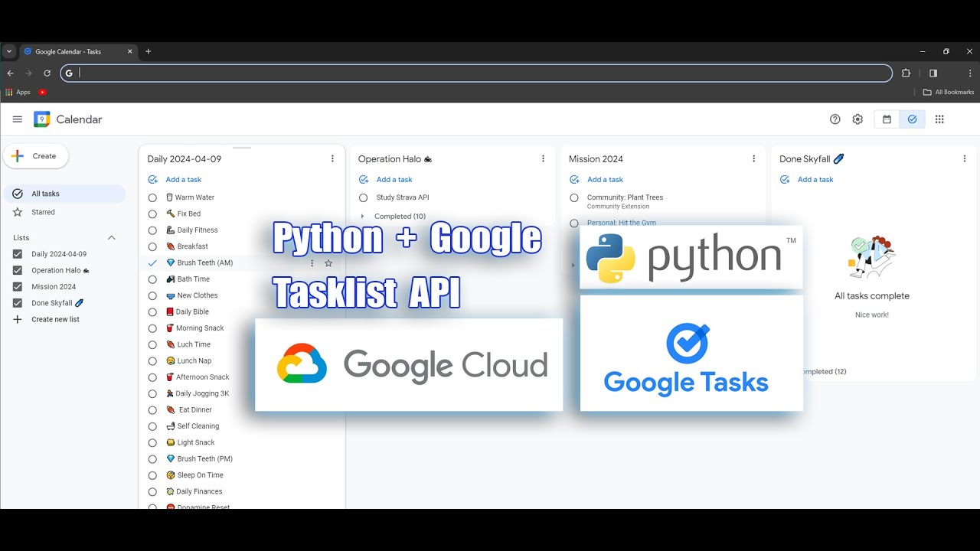Mark Breakfast task complete
Image resolution: width=980 pixels, height=551 pixels.
pyautogui.click(x=152, y=246)
